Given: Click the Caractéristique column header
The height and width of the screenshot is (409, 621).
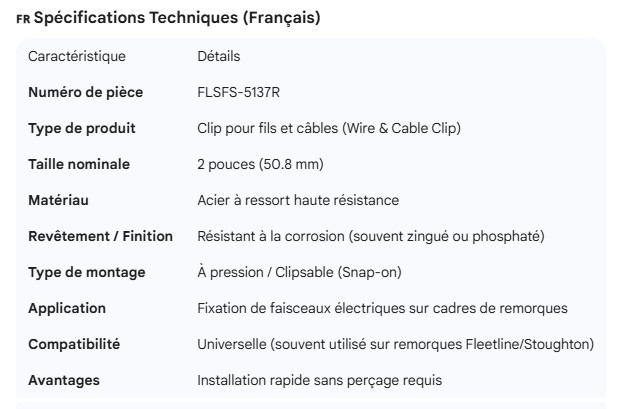Looking at the screenshot, I should [76, 56].
